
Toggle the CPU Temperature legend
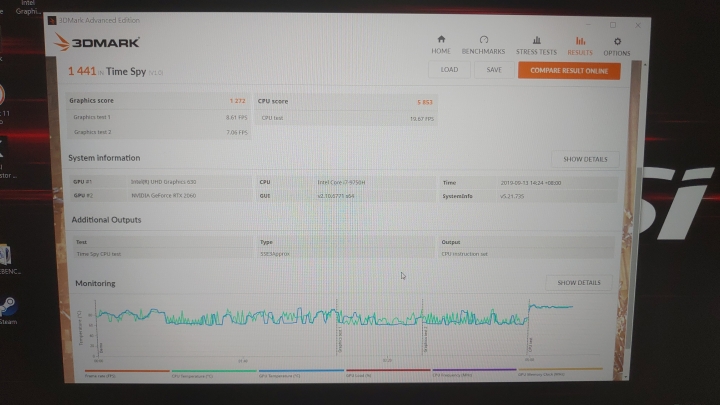[x=214, y=373]
